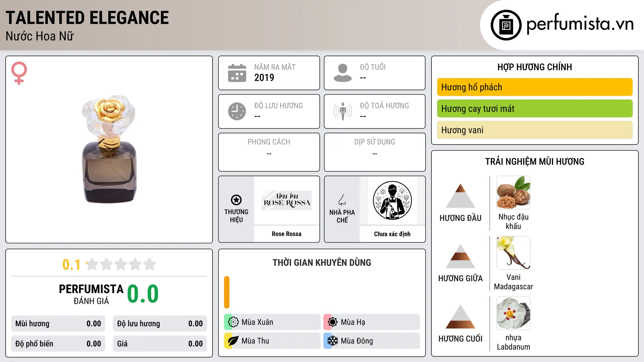Click the Độ phổ biến score row
Screen dimensions: 644x362
click(58, 344)
